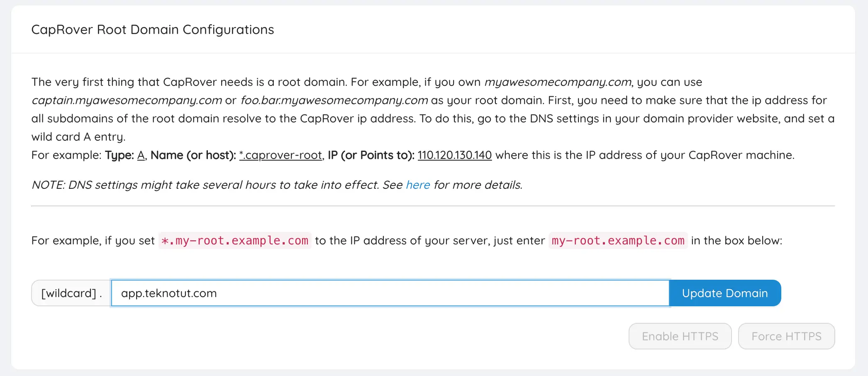Click the Force HTTPS button
Screen dimensions: 868x376
(x=786, y=336)
